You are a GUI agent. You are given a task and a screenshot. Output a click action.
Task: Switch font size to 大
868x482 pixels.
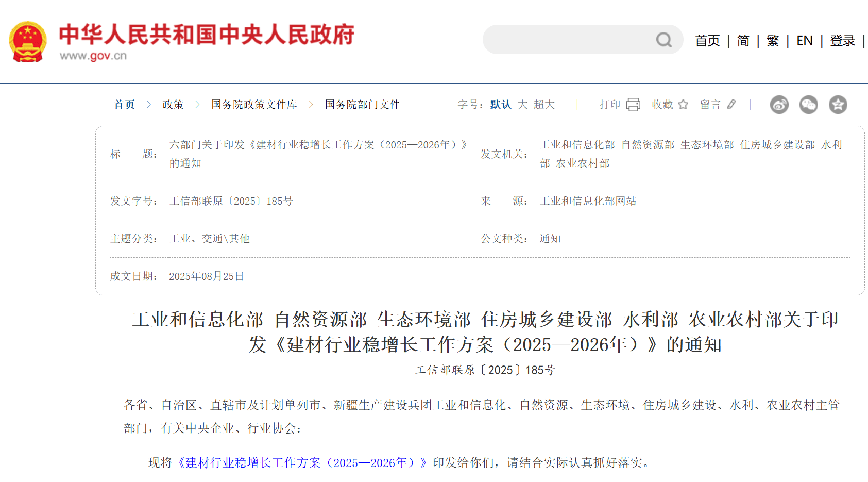point(522,105)
